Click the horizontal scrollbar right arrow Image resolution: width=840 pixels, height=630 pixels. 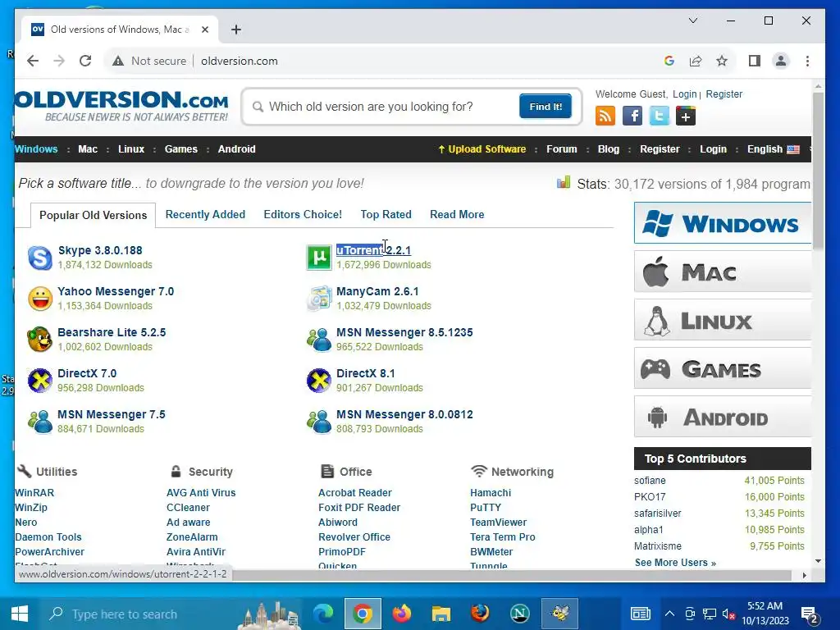[x=804, y=575]
